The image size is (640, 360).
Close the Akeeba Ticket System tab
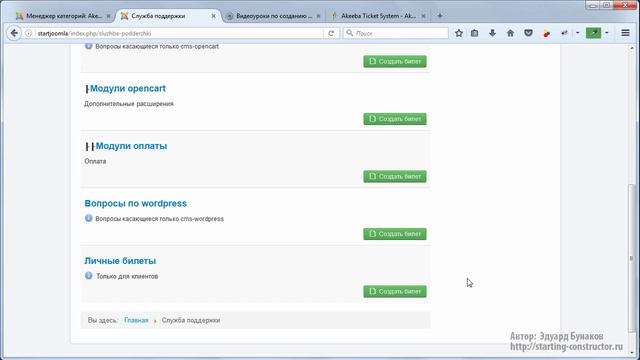click(423, 16)
